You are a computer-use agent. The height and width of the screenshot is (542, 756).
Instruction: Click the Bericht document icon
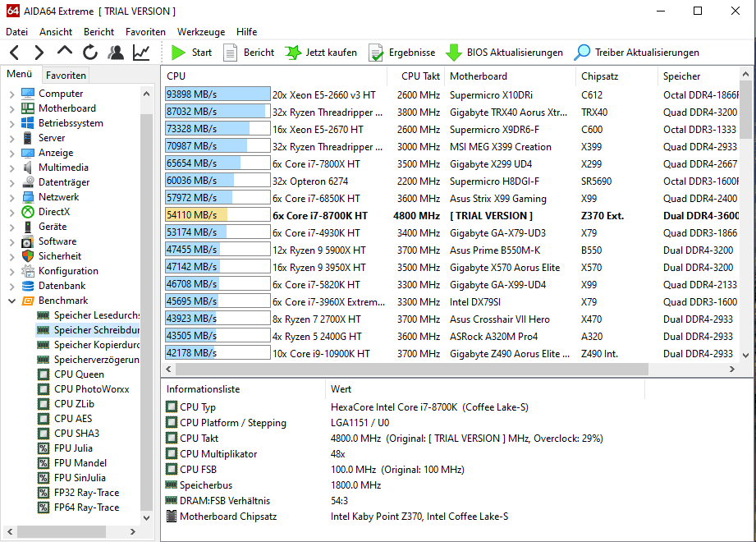coord(231,53)
